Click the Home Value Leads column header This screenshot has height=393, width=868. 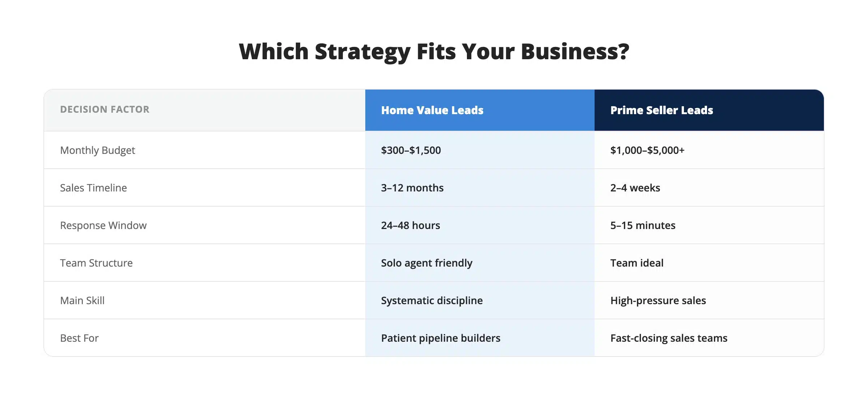point(480,110)
